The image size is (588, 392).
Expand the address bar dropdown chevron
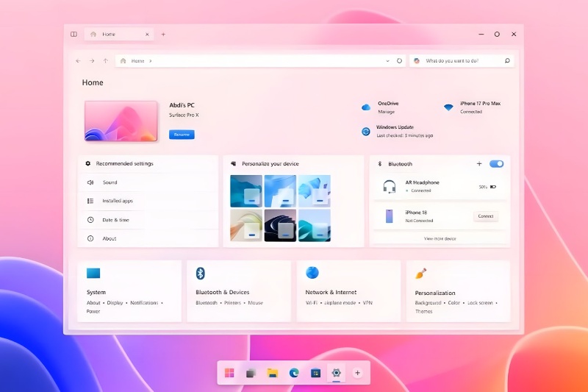[387, 61]
